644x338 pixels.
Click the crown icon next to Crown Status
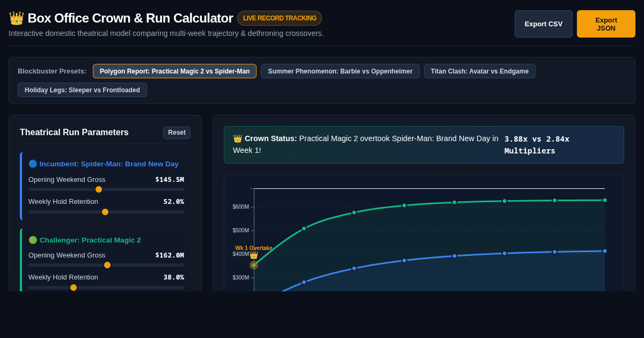[237, 138]
